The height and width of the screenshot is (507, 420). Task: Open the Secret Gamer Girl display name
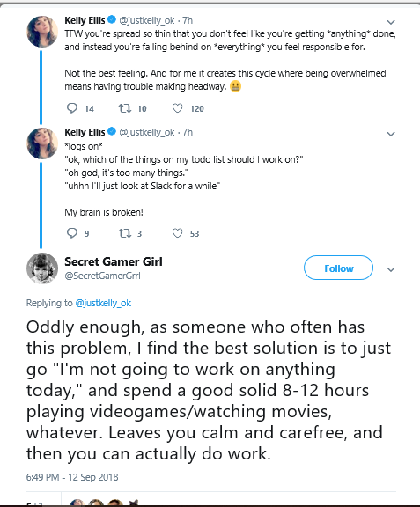114,261
